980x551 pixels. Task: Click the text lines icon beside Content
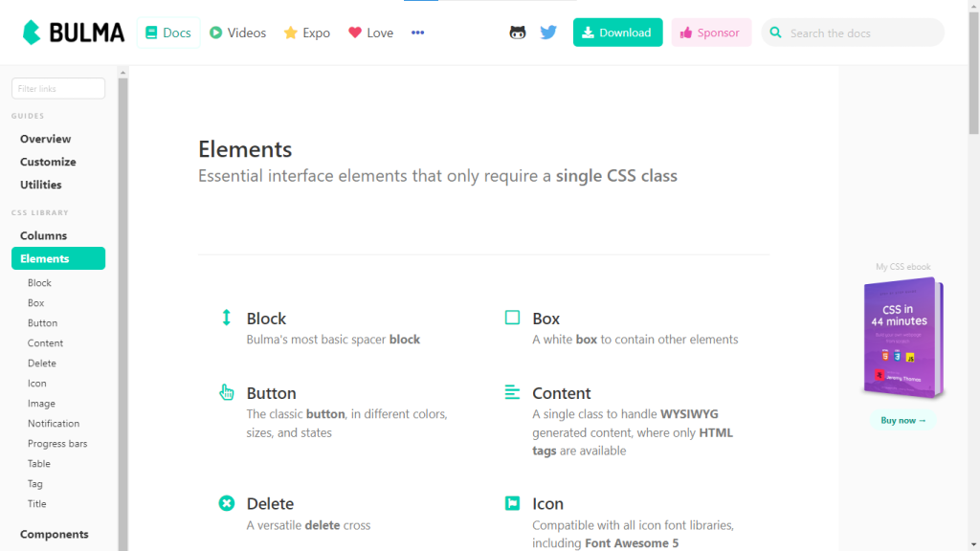click(512, 390)
